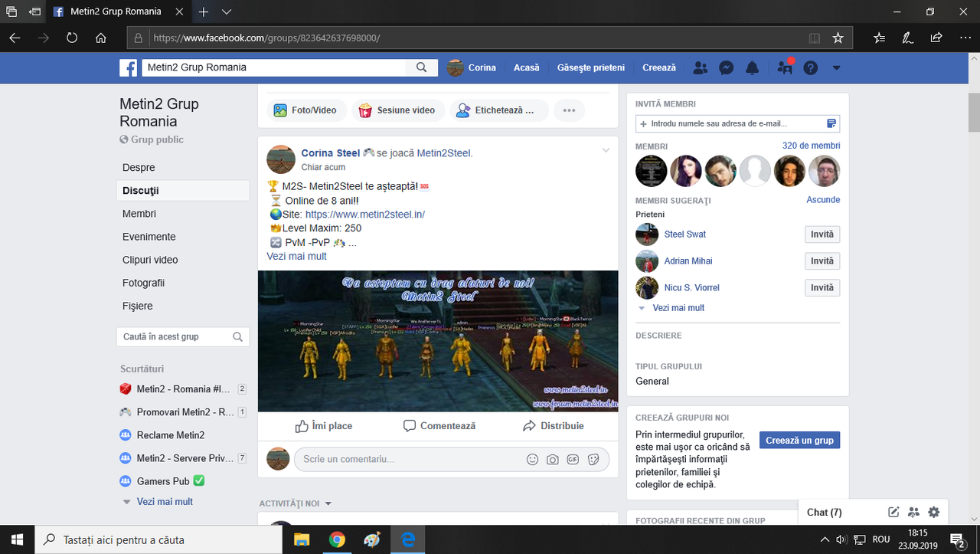Open the contact list icon in invite field
980x554 pixels.
831,123
